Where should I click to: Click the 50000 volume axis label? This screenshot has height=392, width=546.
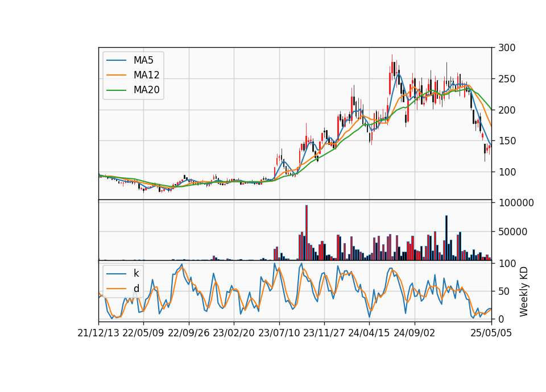(x=513, y=232)
